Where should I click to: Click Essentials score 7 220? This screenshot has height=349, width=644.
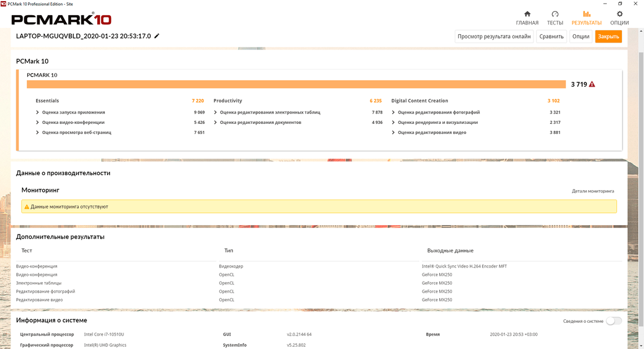198,101
